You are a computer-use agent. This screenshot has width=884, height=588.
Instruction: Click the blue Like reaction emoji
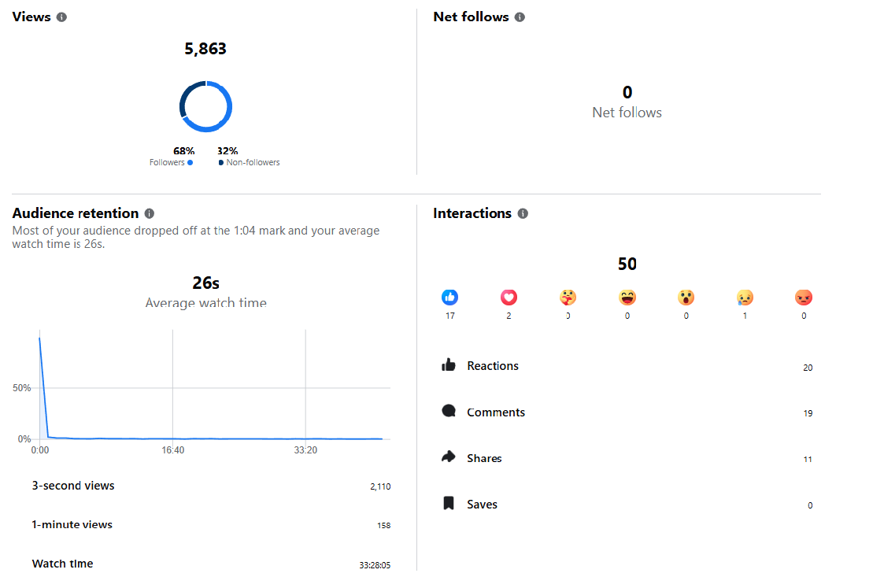pos(450,298)
